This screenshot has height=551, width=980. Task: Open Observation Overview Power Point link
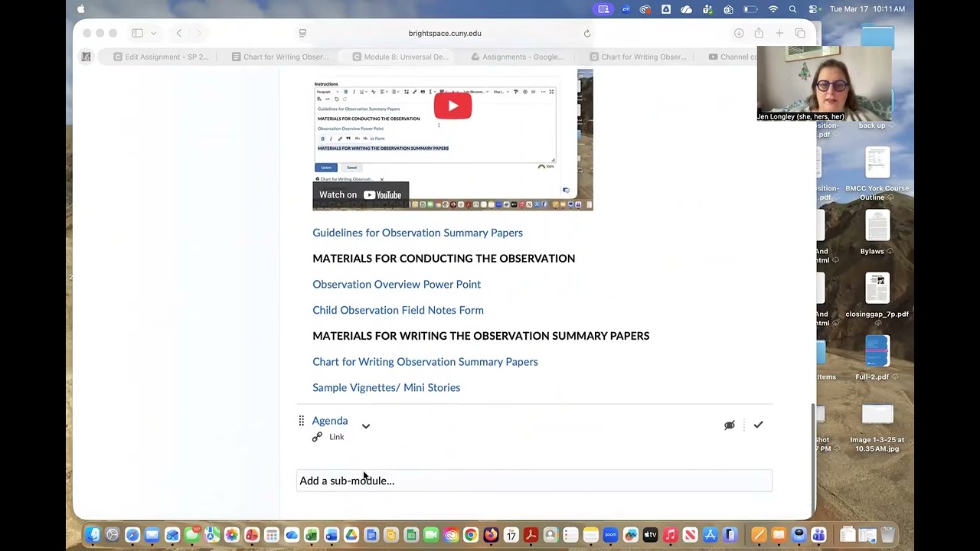[397, 284]
